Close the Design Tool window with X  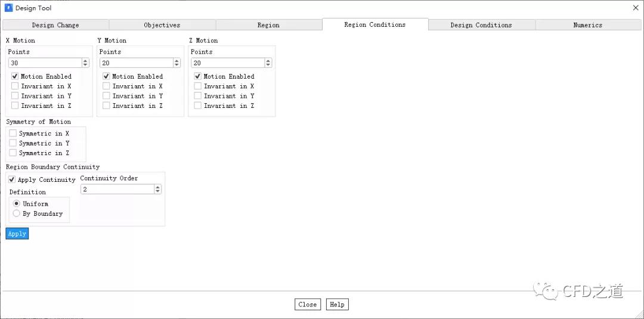(635, 8)
